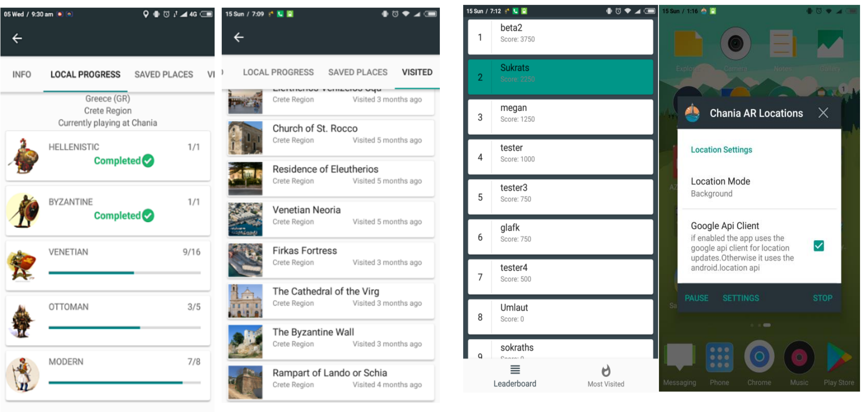Tap the back arrow in the Local Progress screen
This screenshot has height=412, width=868.
click(x=17, y=38)
